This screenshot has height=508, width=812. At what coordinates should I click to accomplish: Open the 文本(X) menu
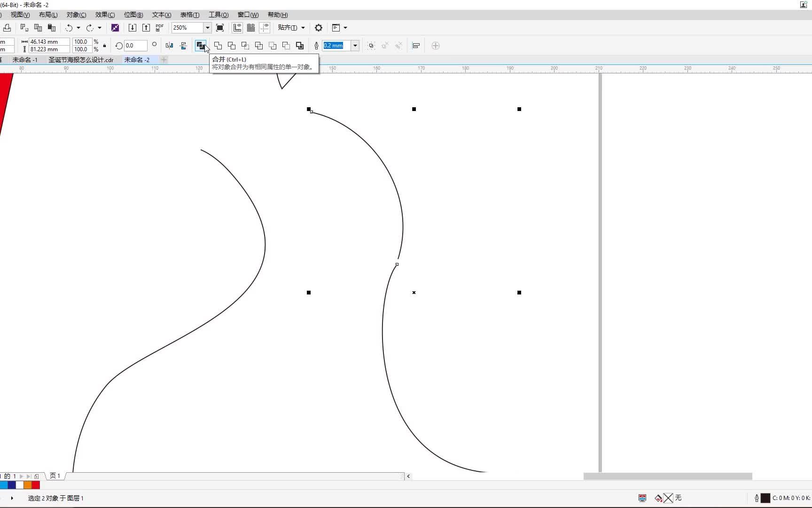162,15
